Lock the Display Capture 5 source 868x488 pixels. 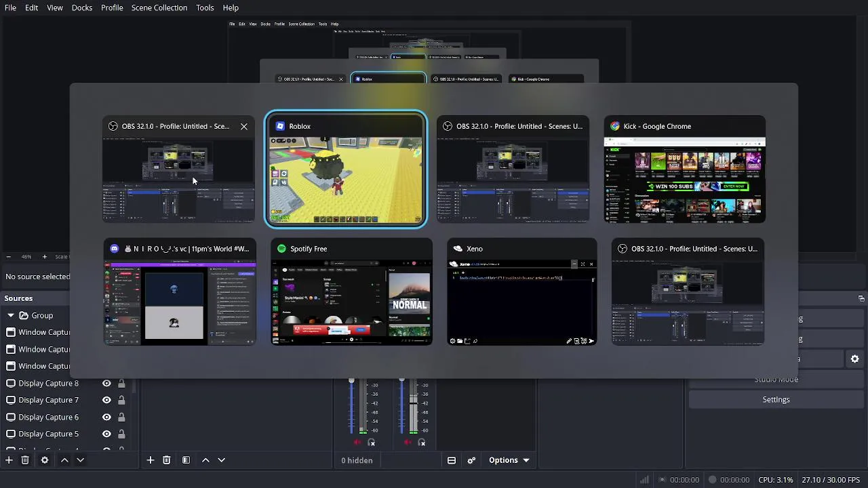tap(121, 434)
